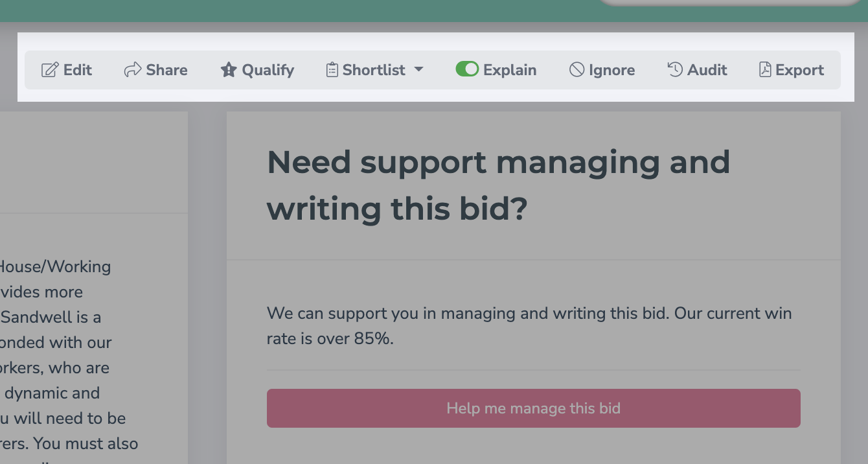This screenshot has height=464, width=868.
Task: Open the Audit text label
Action: pos(707,70)
